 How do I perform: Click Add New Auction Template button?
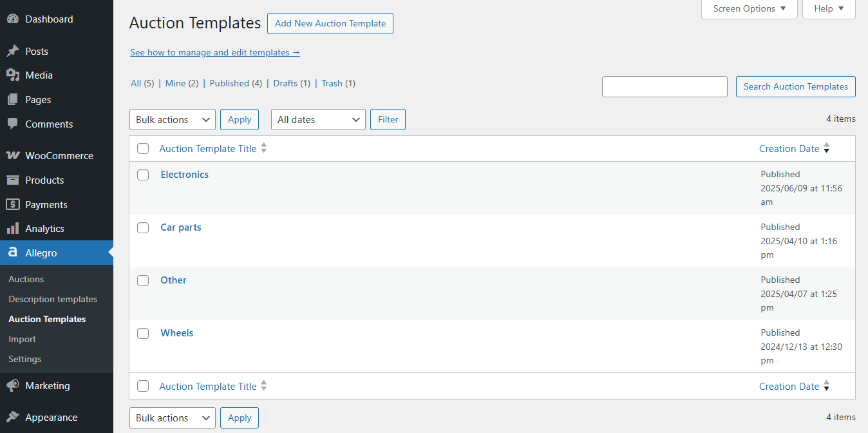point(330,23)
